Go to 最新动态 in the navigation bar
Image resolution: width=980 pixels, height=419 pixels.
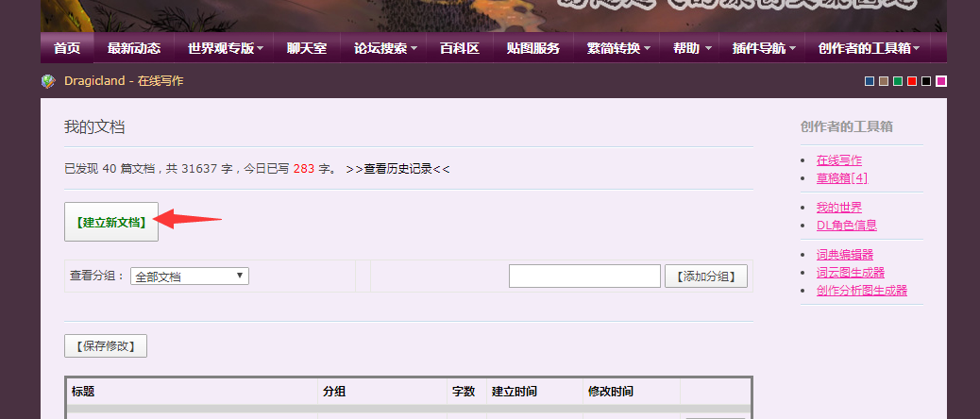pyautogui.click(x=134, y=48)
